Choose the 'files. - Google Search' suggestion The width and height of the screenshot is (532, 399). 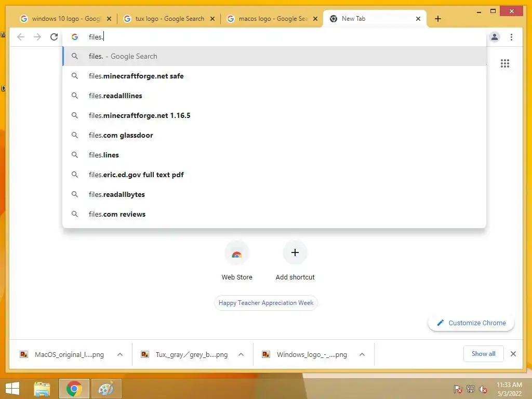[x=274, y=56]
